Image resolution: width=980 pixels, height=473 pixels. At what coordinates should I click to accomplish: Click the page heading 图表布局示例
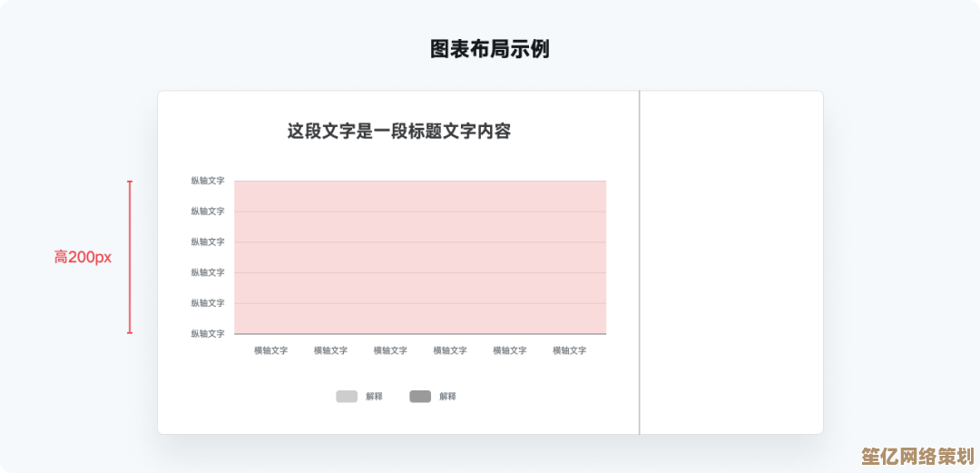tap(490, 49)
